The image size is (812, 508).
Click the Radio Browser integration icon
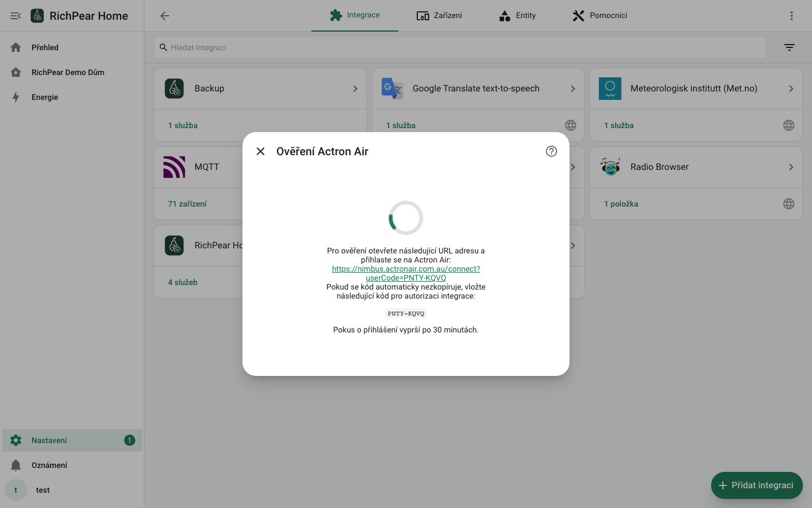tap(610, 167)
